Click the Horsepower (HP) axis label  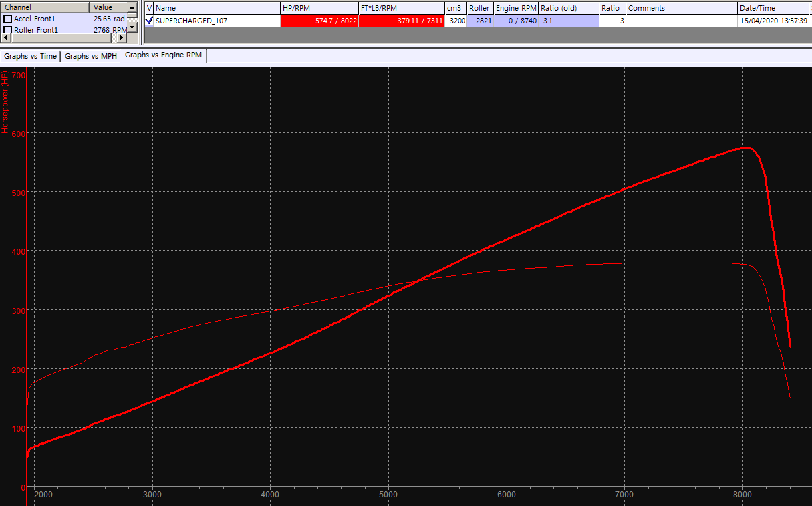tap(5, 103)
